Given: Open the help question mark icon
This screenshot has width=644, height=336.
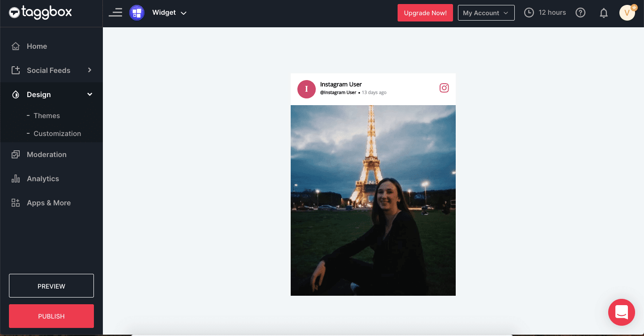Looking at the screenshot, I should pos(580,13).
